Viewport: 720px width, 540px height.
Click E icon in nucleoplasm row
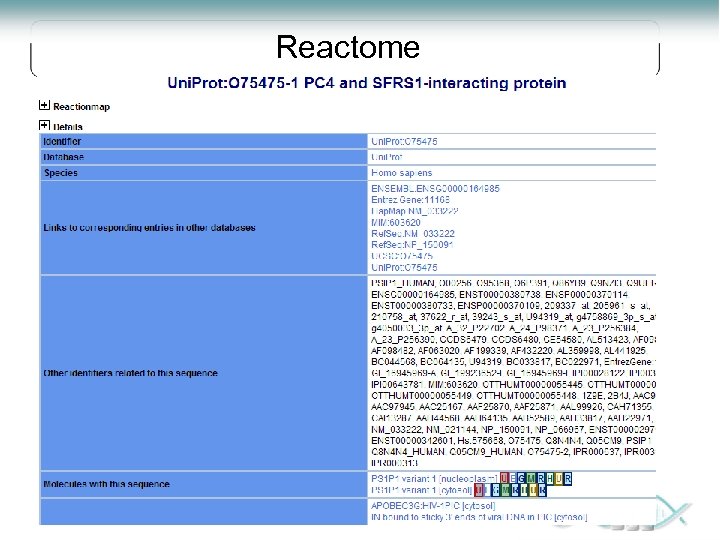coord(513,479)
